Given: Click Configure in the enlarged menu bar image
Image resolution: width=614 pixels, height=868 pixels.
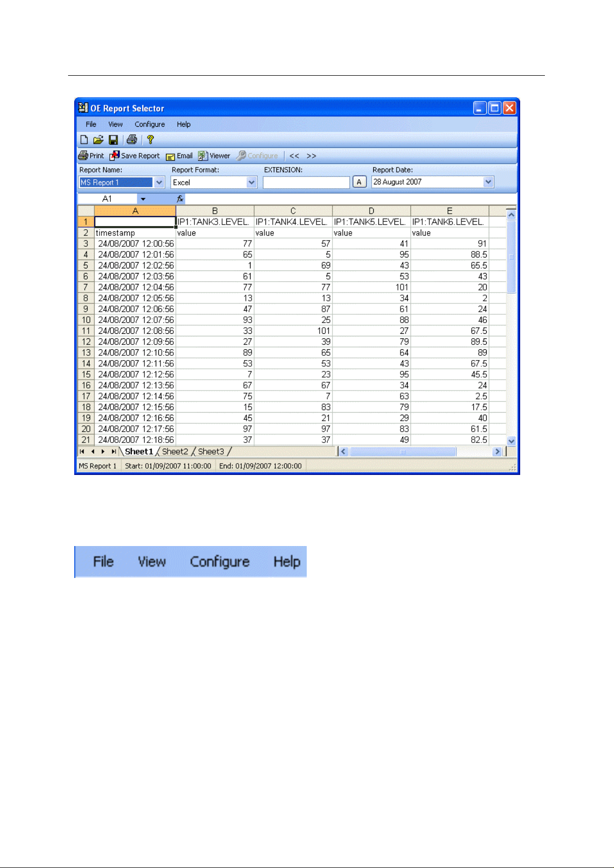Looking at the screenshot, I should [x=220, y=561].
